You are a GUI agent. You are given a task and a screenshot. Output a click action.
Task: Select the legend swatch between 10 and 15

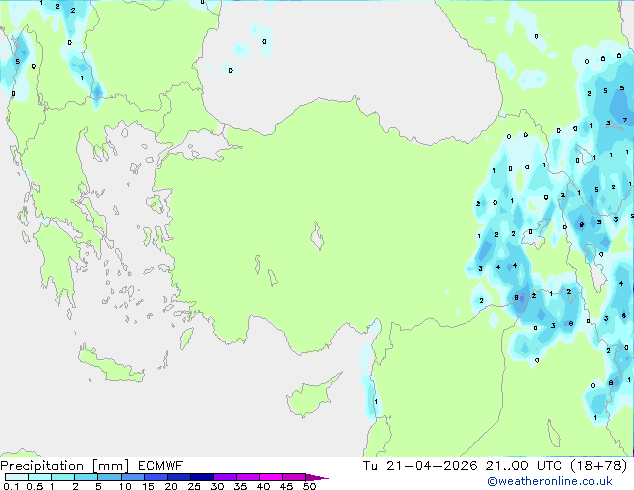tap(132, 477)
